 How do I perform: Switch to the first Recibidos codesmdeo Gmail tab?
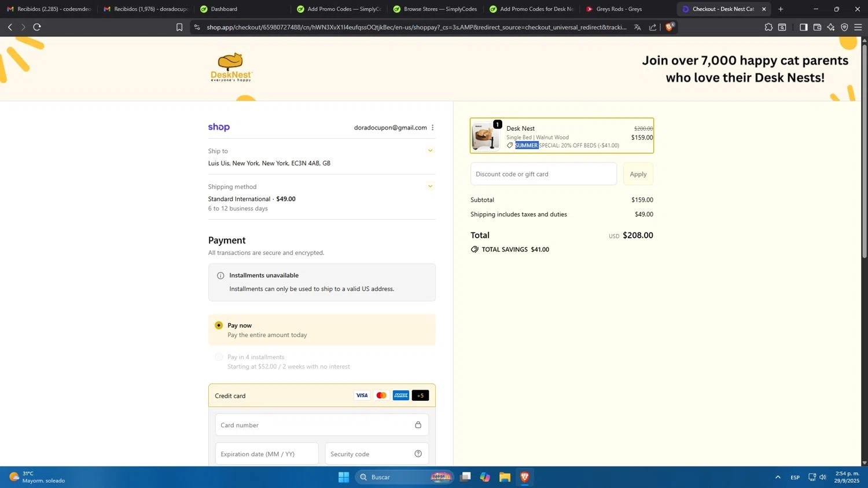[49, 9]
